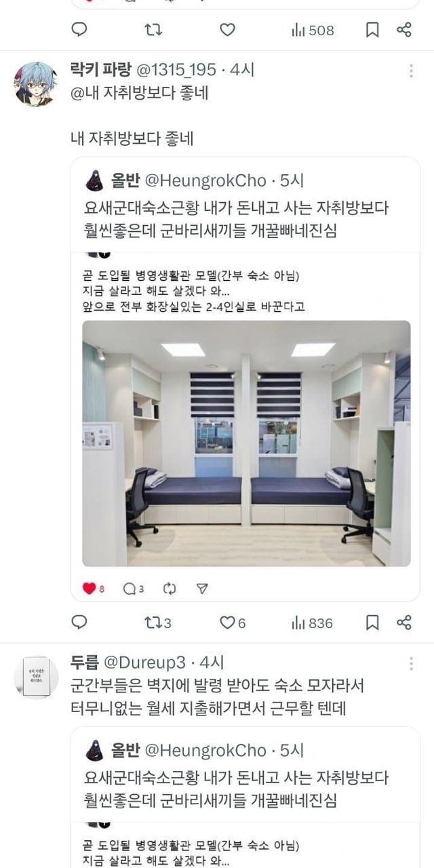Open the @1315_195 user handle
The height and width of the screenshot is (868, 434).
pyautogui.click(x=178, y=70)
